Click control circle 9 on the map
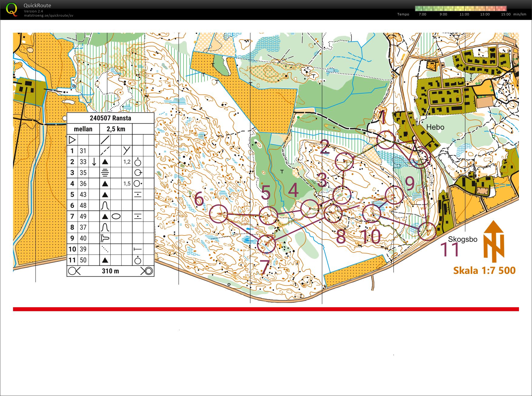This screenshot has height=396, width=532. point(394,195)
